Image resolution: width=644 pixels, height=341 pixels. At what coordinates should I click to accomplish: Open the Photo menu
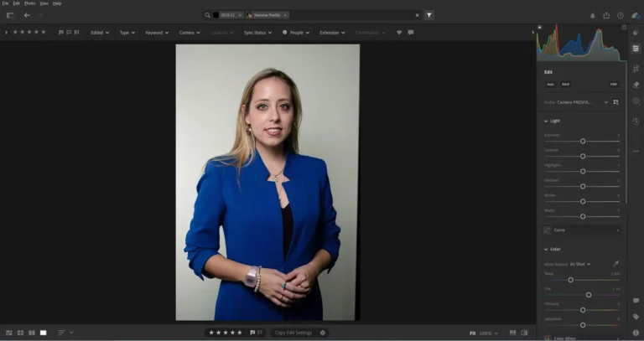[29, 3]
